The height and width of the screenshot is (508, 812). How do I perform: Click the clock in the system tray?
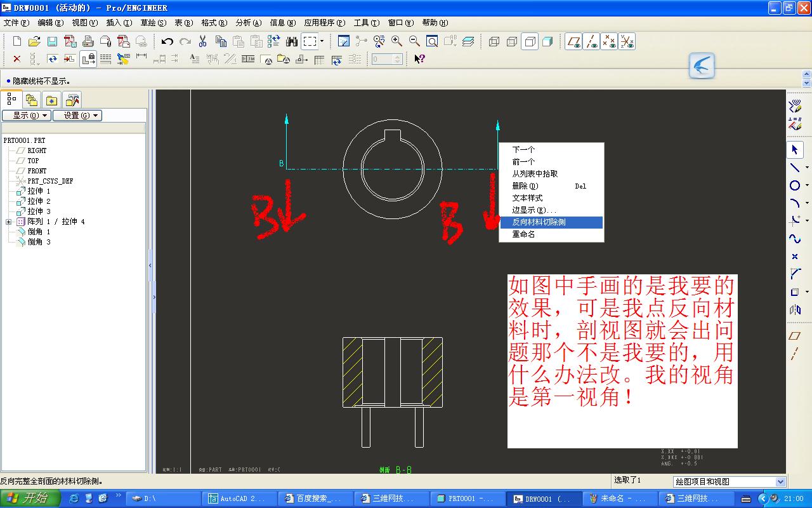click(x=794, y=498)
